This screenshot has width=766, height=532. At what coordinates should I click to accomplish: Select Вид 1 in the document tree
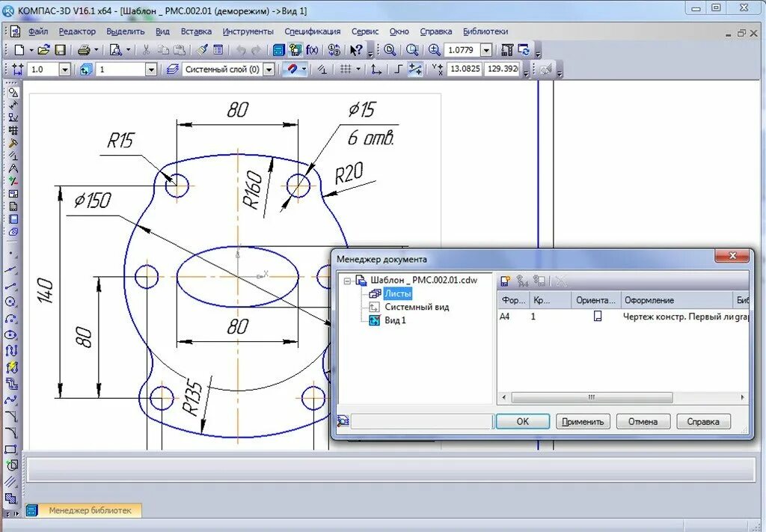click(395, 320)
